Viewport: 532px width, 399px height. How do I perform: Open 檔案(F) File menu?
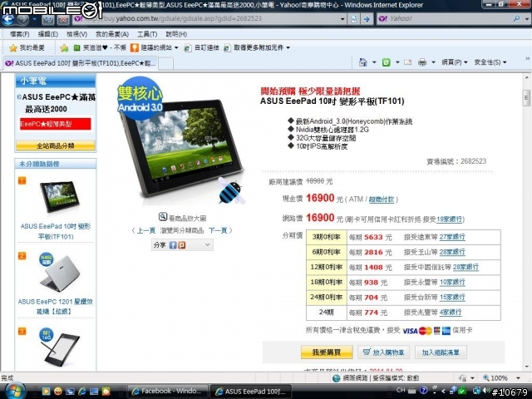click(19, 34)
